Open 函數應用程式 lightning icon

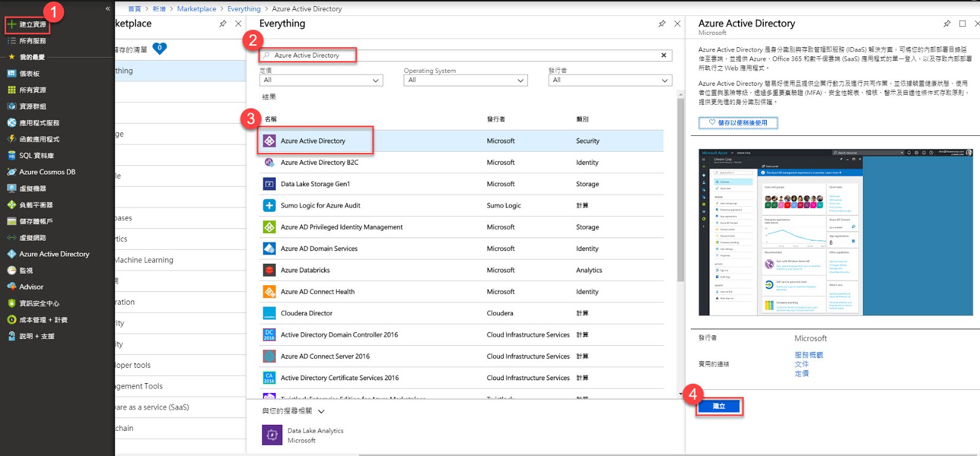[12, 139]
